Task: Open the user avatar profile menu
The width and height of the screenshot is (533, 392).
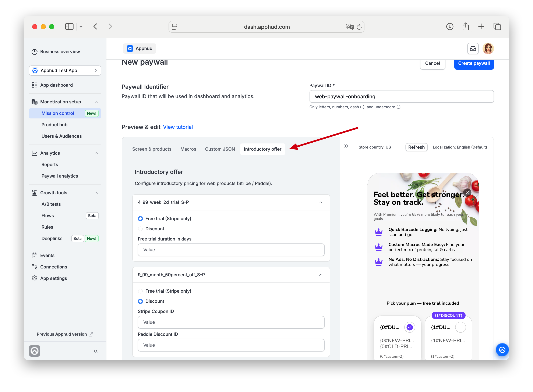Action: click(x=488, y=48)
